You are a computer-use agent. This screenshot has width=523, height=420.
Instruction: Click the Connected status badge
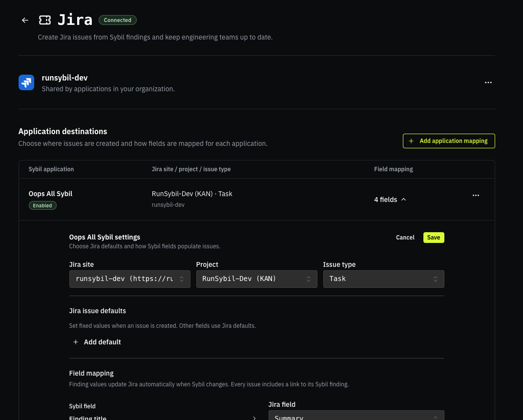(x=117, y=20)
